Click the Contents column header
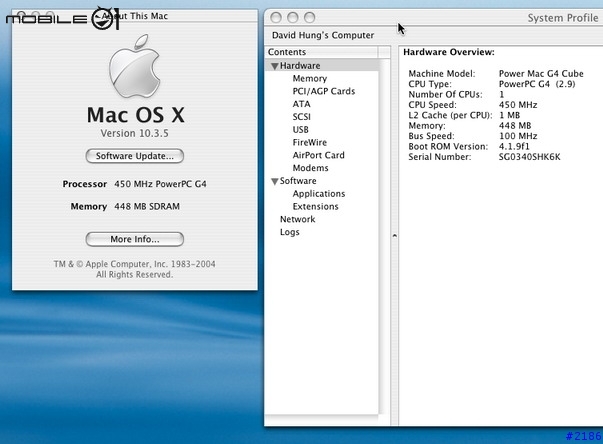This screenshot has width=603, height=444. (x=321, y=52)
